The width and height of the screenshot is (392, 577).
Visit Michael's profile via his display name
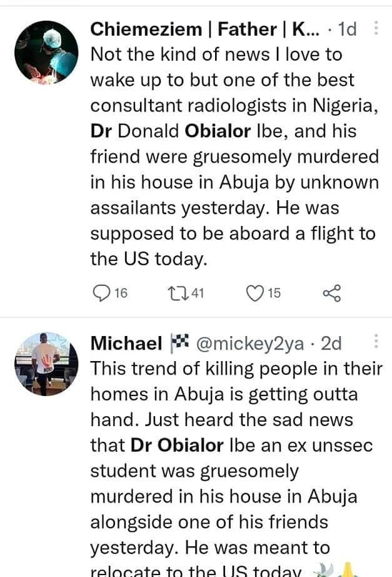click(126, 343)
